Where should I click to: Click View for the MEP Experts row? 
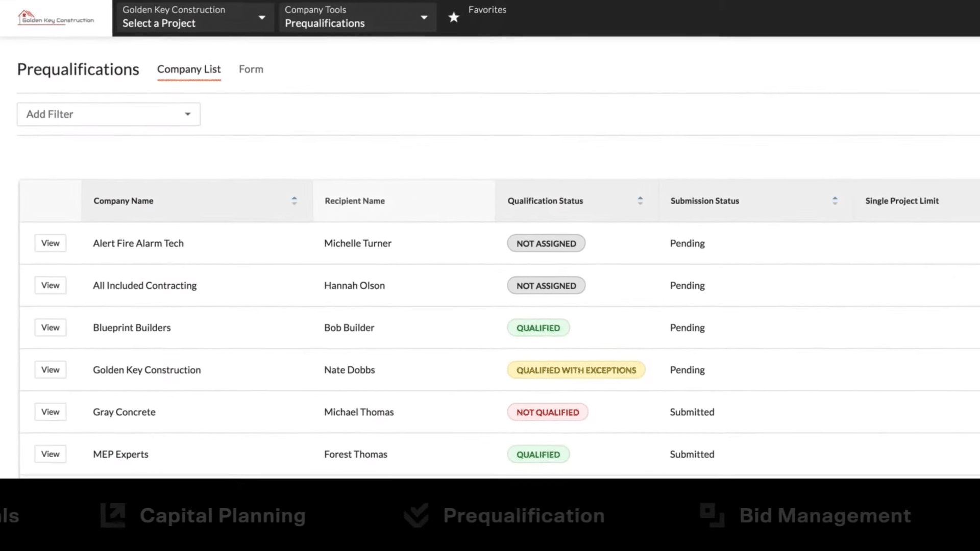click(x=50, y=454)
